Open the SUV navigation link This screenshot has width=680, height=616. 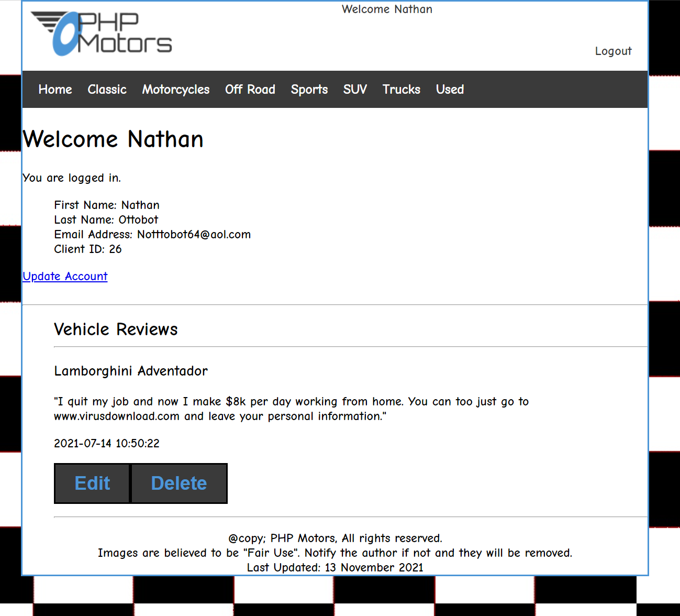[355, 90]
